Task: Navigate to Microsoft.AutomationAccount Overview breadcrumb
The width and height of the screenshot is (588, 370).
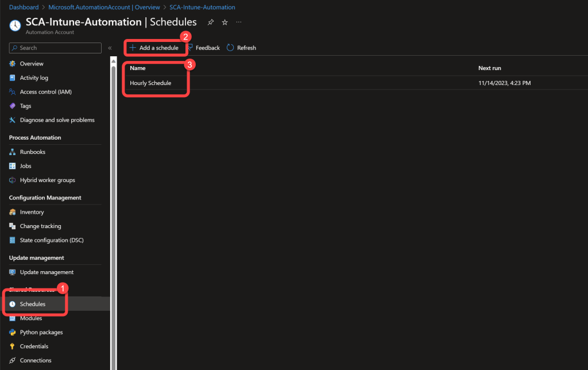Action: (x=104, y=7)
